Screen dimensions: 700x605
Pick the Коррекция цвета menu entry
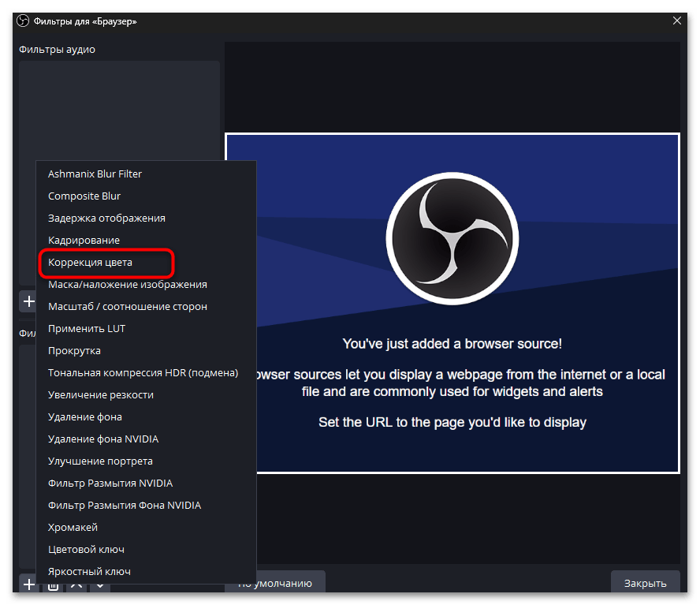pos(90,262)
